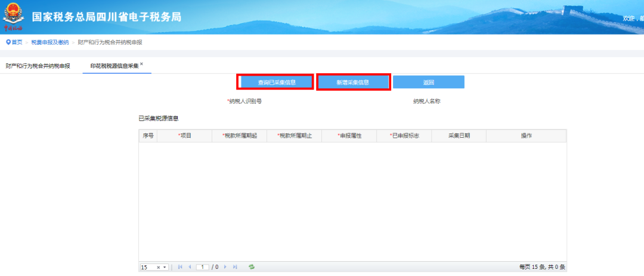Refresh the table with green refresh icon
Screen dimensions: 644x276
click(252, 267)
